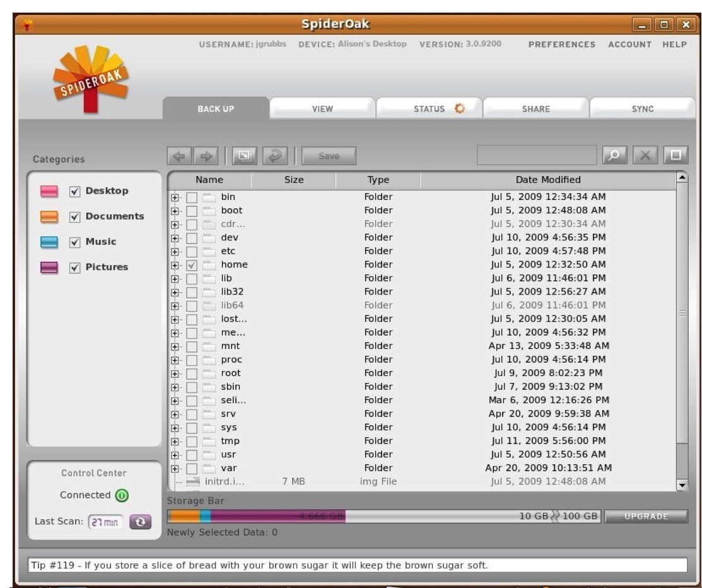This screenshot has height=588, width=702.
Task: Click the folder icon for var
Action: [x=209, y=468]
